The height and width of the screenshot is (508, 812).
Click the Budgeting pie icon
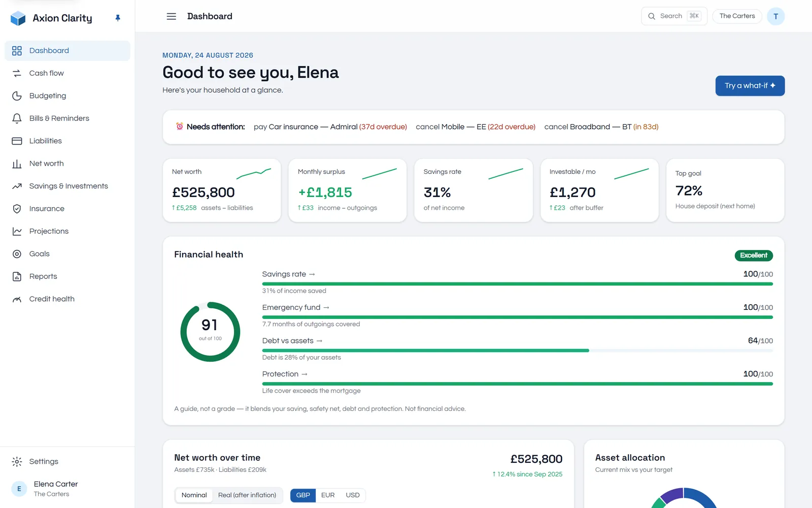[x=17, y=96]
